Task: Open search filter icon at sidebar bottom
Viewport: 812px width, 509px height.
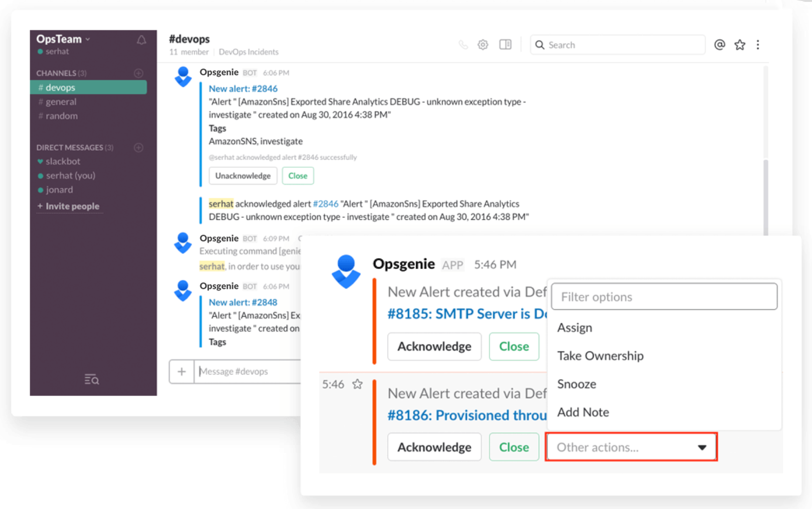Action: pyautogui.click(x=91, y=379)
